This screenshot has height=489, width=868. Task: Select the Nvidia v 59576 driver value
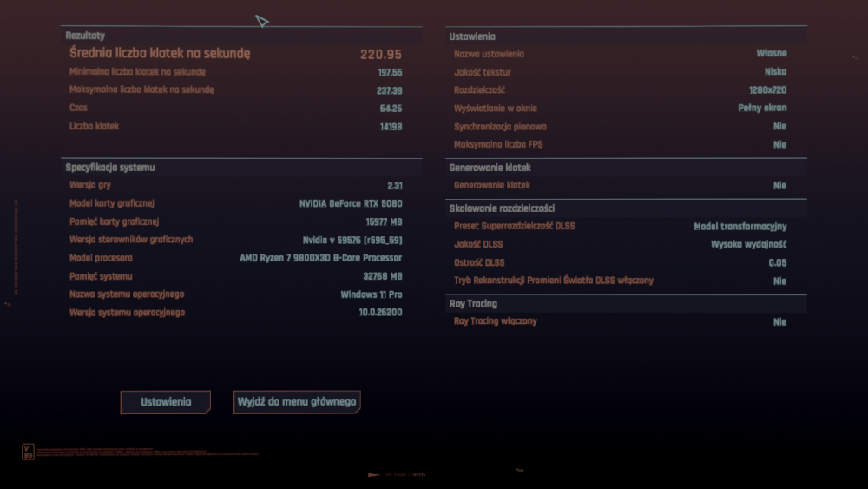point(352,241)
